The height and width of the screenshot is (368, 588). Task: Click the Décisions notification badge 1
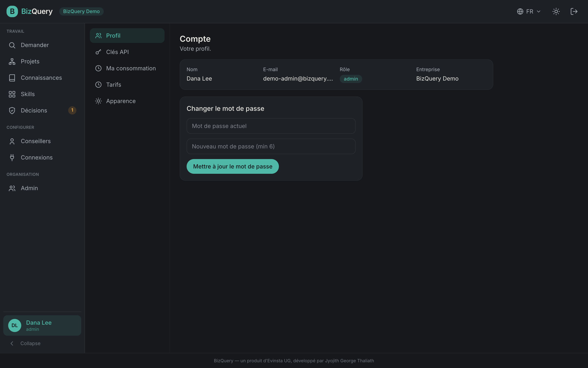coord(72,110)
